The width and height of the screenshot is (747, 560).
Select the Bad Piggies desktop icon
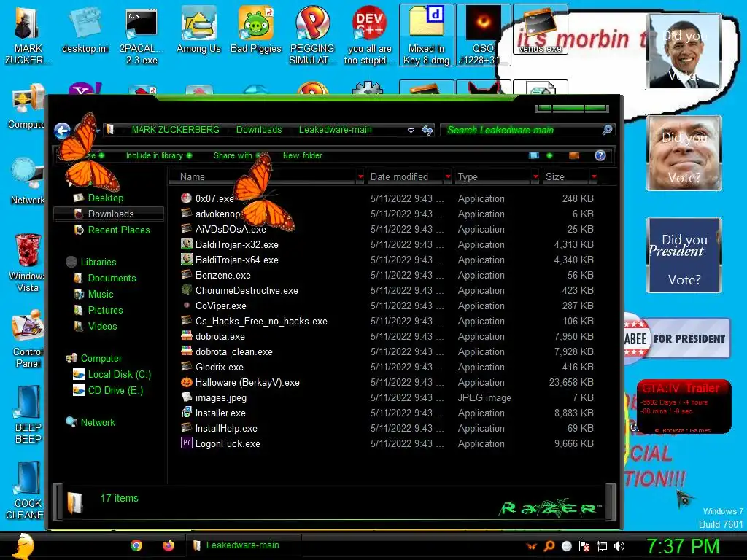[x=256, y=29]
